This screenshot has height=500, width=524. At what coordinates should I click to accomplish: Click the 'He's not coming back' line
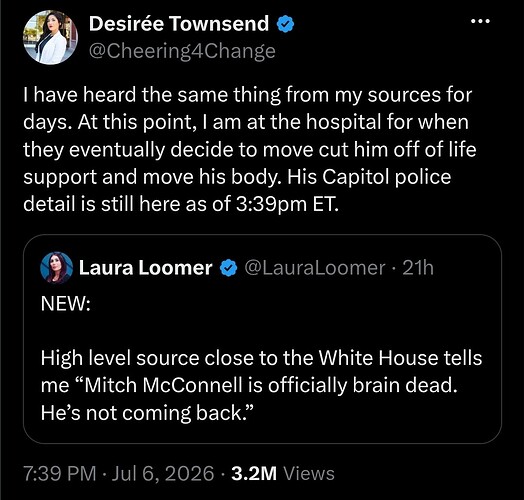145,413
